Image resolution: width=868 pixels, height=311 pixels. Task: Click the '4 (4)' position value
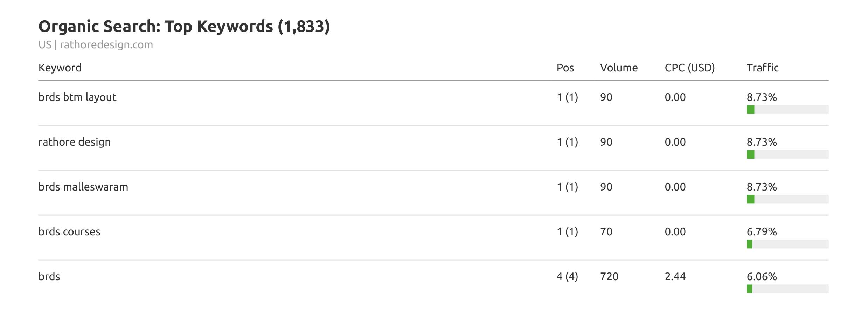[567, 276]
